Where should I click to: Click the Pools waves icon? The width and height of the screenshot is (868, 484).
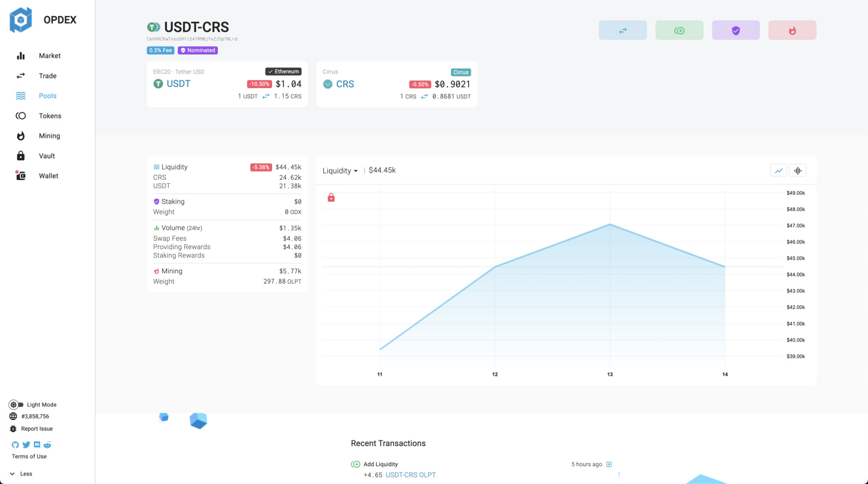coord(20,95)
